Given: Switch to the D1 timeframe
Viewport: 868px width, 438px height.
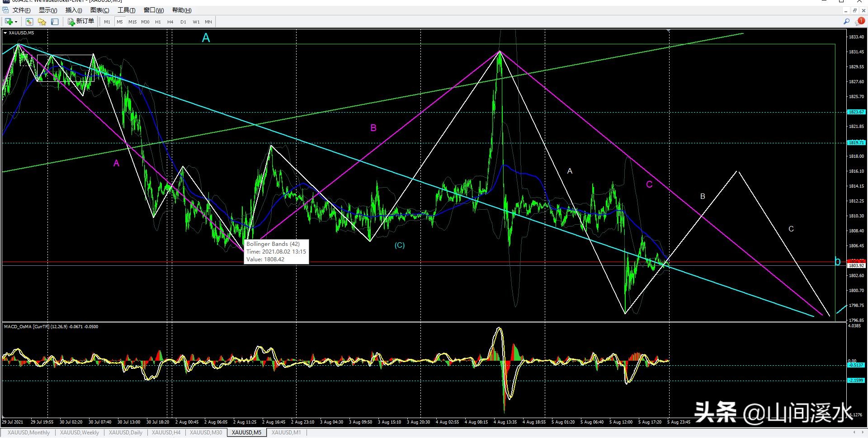Looking at the screenshot, I should tap(183, 22).
